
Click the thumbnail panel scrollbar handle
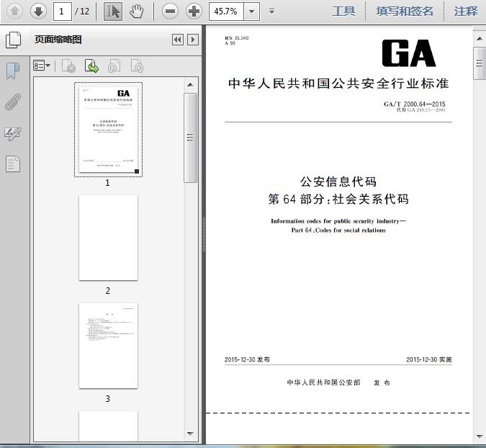[190, 138]
